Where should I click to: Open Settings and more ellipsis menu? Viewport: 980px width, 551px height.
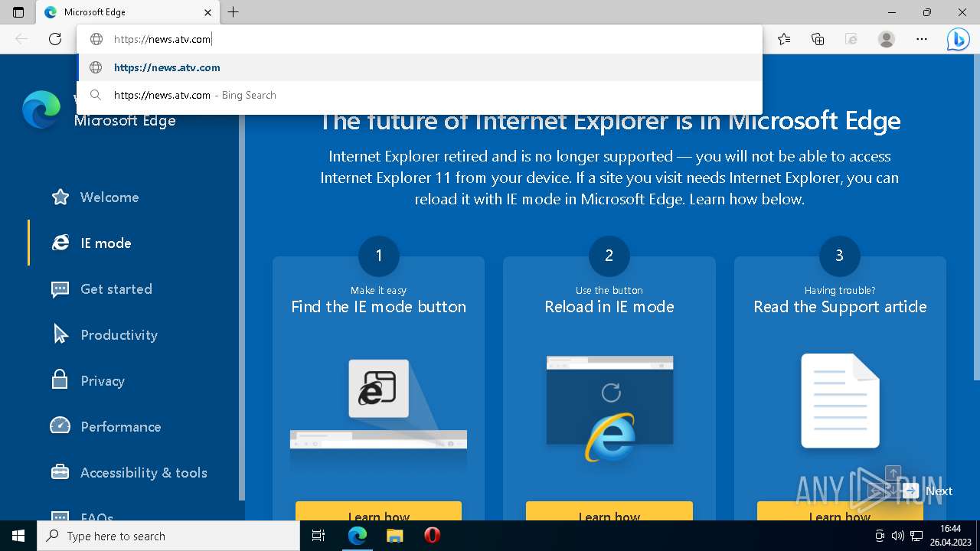pyautogui.click(x=922, y=39)
